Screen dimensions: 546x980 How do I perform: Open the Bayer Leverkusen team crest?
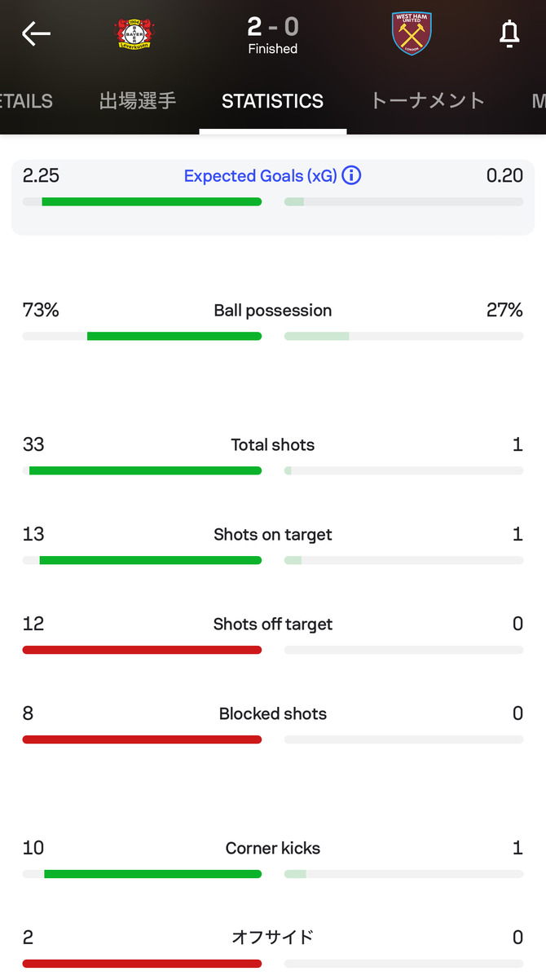134,33
